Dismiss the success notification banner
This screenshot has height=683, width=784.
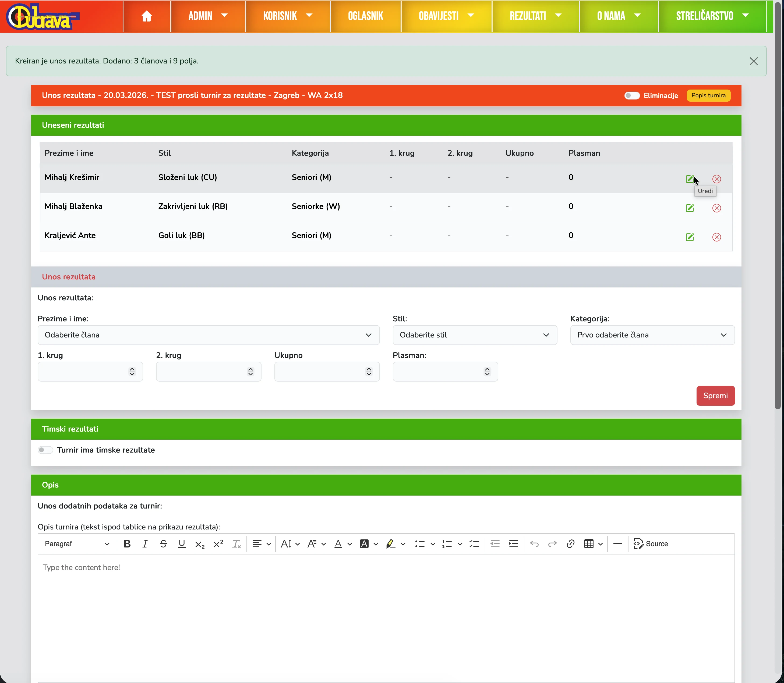(x=753, y=61)
